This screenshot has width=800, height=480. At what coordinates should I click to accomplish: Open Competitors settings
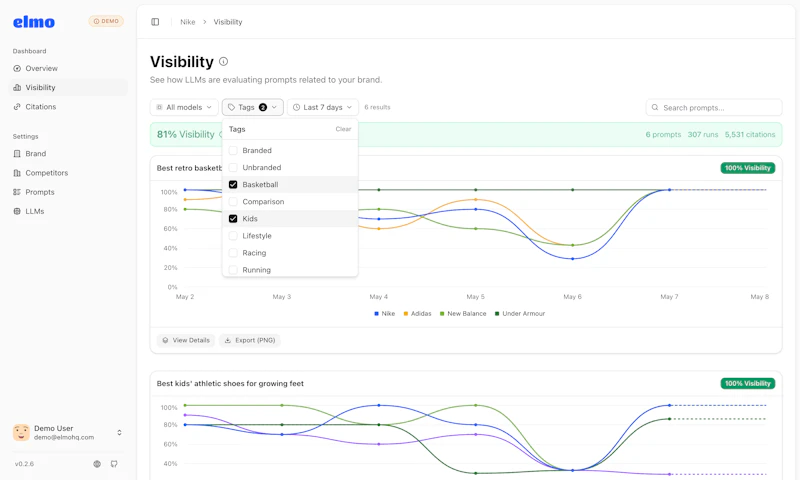[x=68, y=173]
